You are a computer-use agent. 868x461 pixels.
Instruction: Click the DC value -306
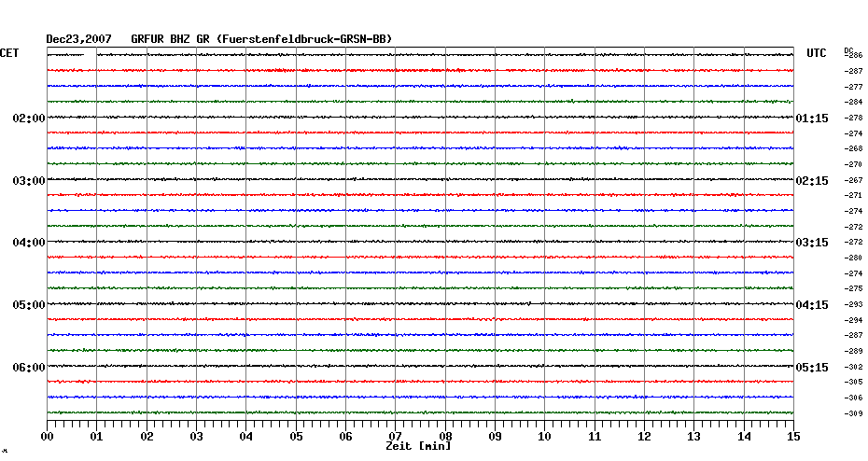coord(854,398)
